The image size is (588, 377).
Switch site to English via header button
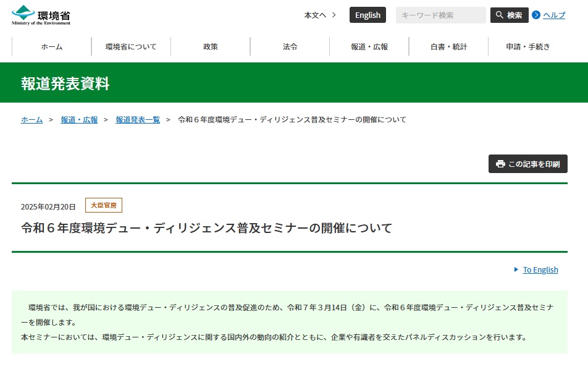pos(367,15)
